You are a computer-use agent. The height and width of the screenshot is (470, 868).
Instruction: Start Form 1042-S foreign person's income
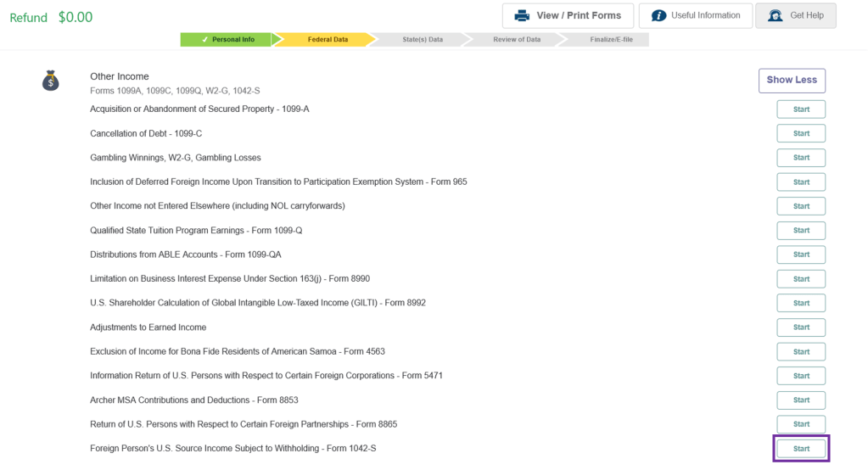(x=801, y=448)
